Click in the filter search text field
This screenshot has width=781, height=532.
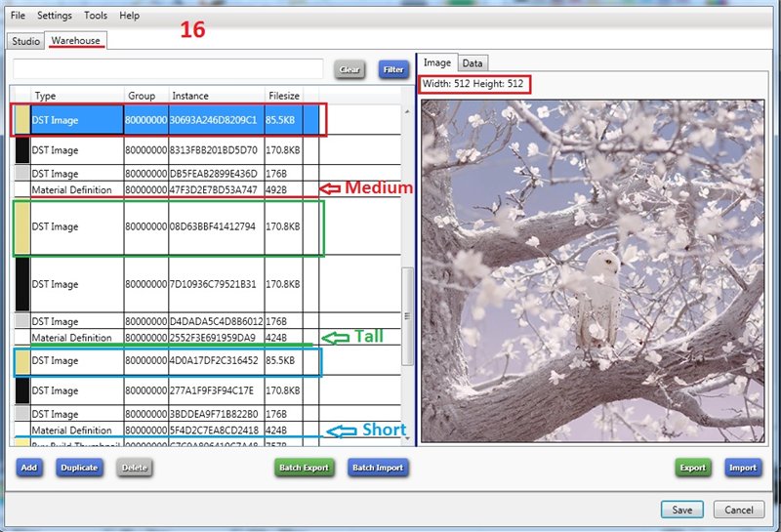pos(166,69)
